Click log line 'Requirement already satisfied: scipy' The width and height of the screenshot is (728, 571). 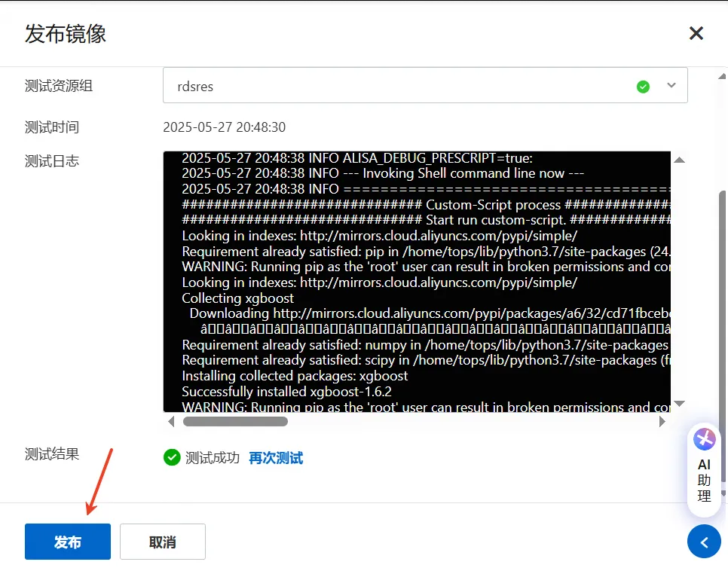426,360
